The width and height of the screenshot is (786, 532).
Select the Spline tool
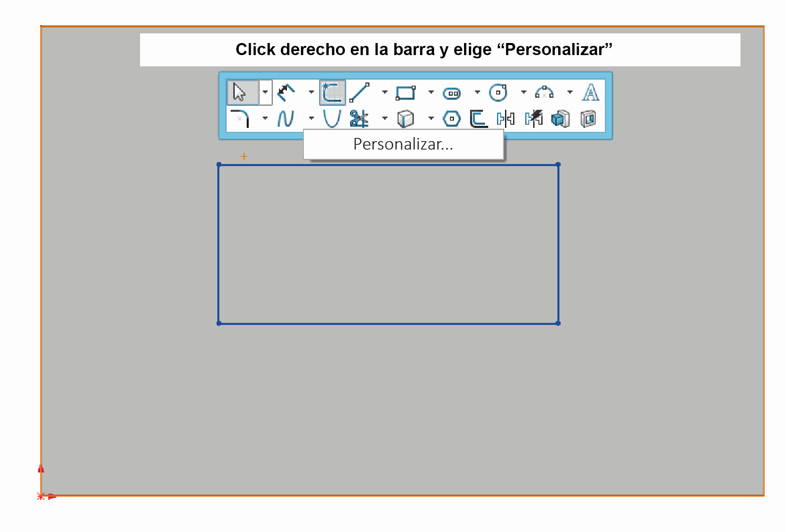pos(286,119)
